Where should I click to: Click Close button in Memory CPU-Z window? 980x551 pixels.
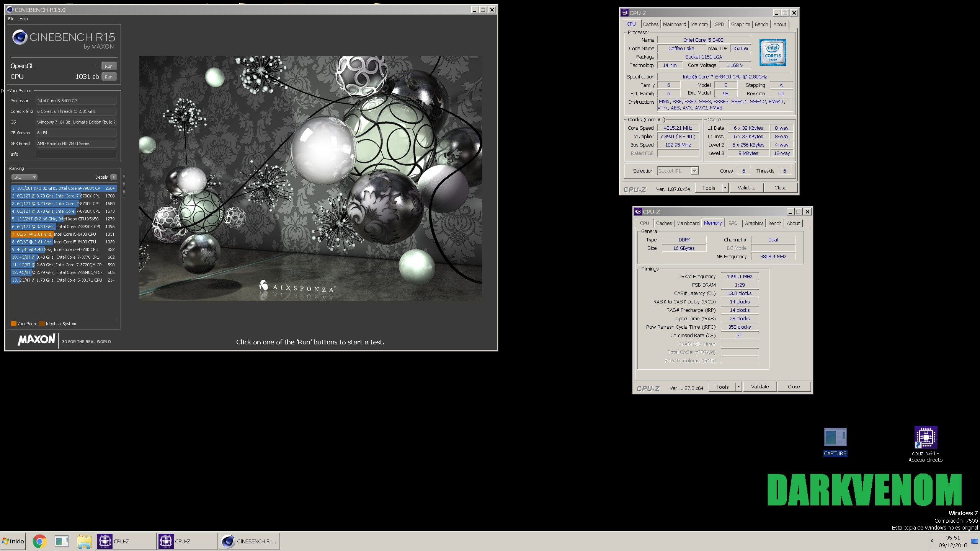794,387
